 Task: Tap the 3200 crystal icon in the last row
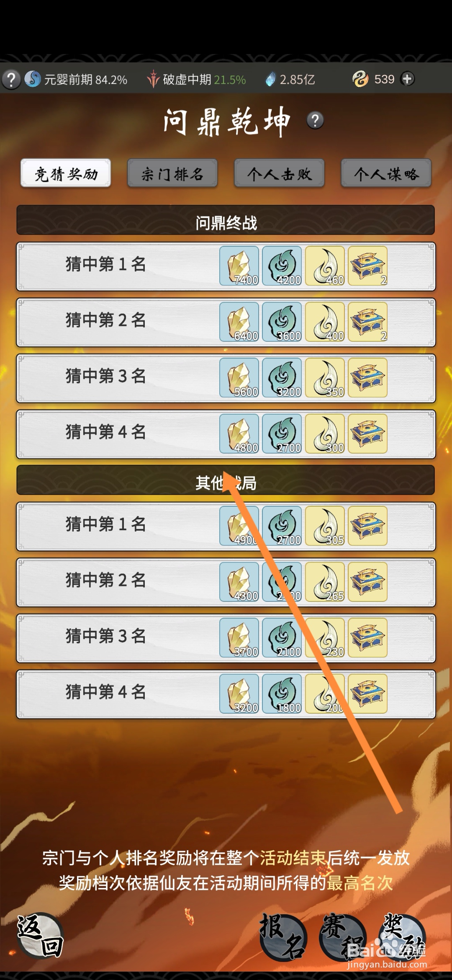click(239, 694)
